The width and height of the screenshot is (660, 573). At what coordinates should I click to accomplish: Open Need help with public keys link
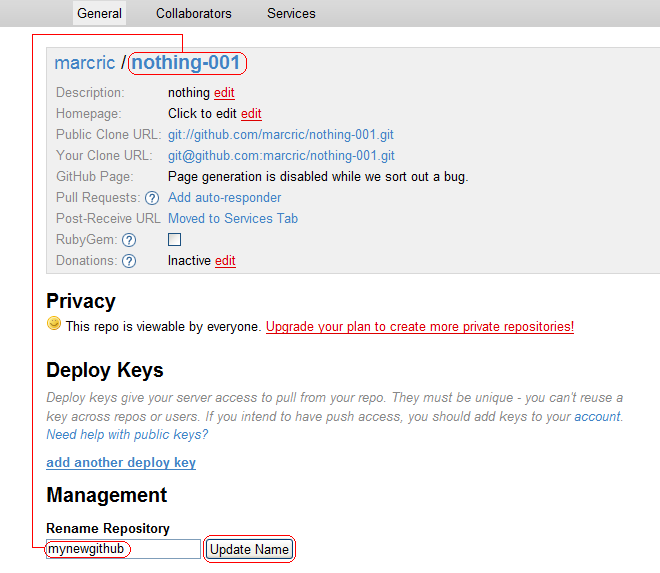[x=127, y=434]
